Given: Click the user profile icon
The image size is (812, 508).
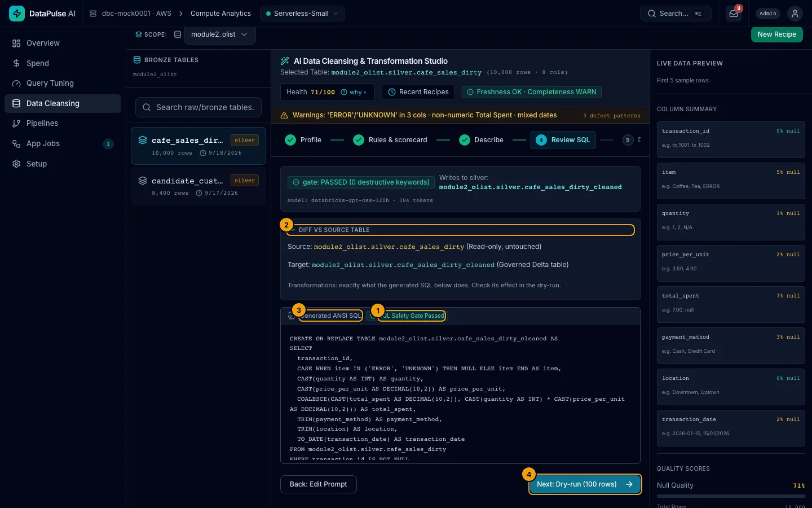Looking at the screenshot, I should pyautogui.click(x=795, y=14).
